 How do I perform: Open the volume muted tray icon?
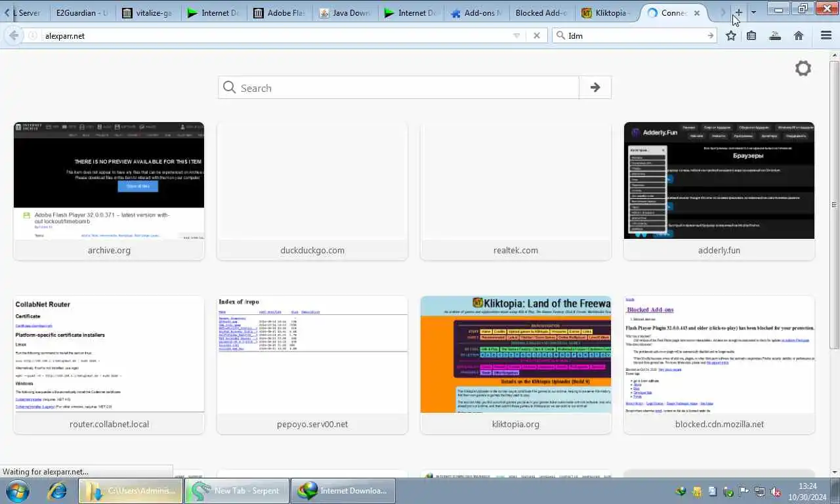pyautogui.click(x=775, y=492)
